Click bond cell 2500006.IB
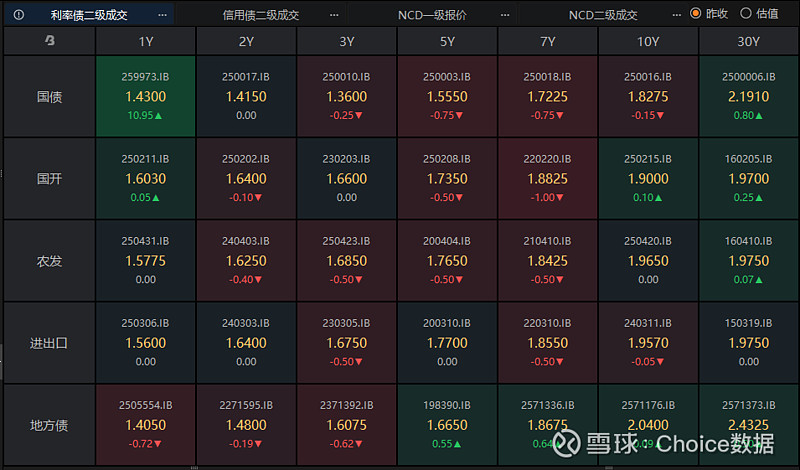 [748, 96]
